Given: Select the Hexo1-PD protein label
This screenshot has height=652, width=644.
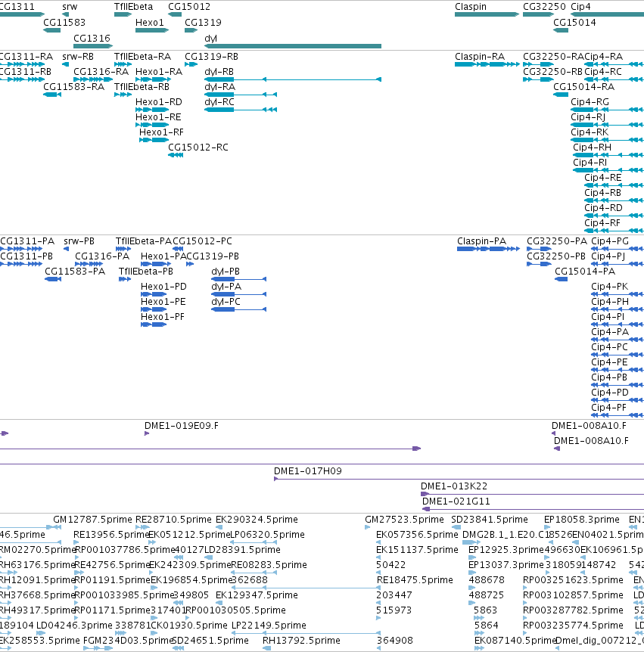Looking at the screenshot, I should click(x=163, y=287).
